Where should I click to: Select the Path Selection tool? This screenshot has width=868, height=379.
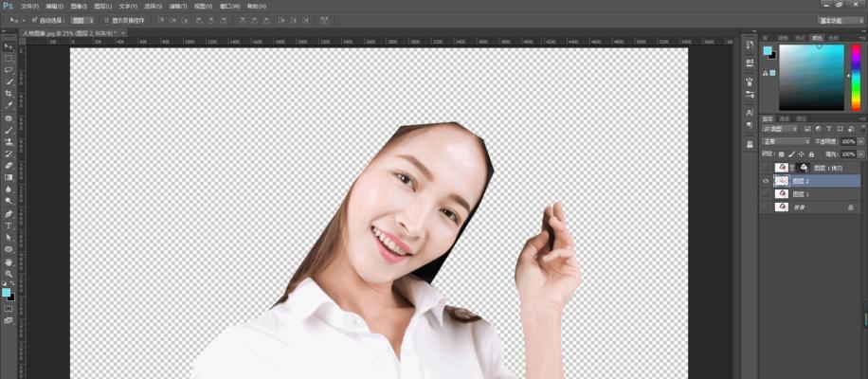[x=9, y=238]
